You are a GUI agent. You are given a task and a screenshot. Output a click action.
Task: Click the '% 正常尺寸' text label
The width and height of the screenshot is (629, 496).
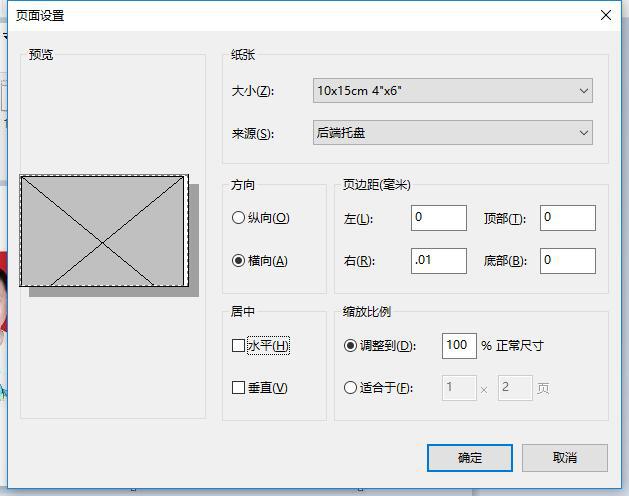512,346
